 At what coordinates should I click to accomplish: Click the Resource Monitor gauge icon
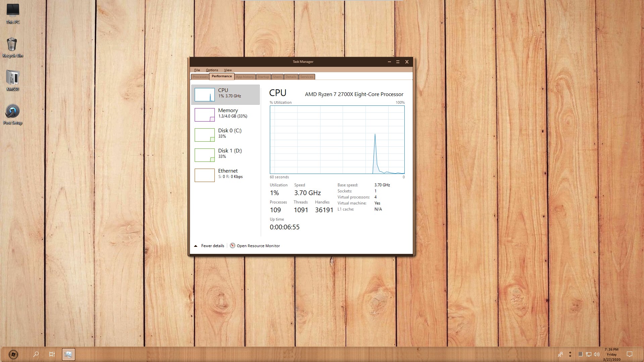pos(232,245)
